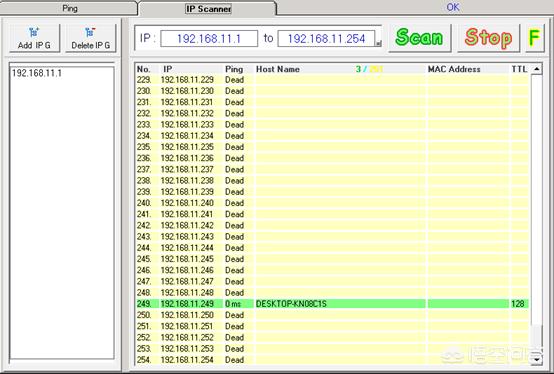Click the TTL column header
554x374 pixels.
[x=519, y=69]
